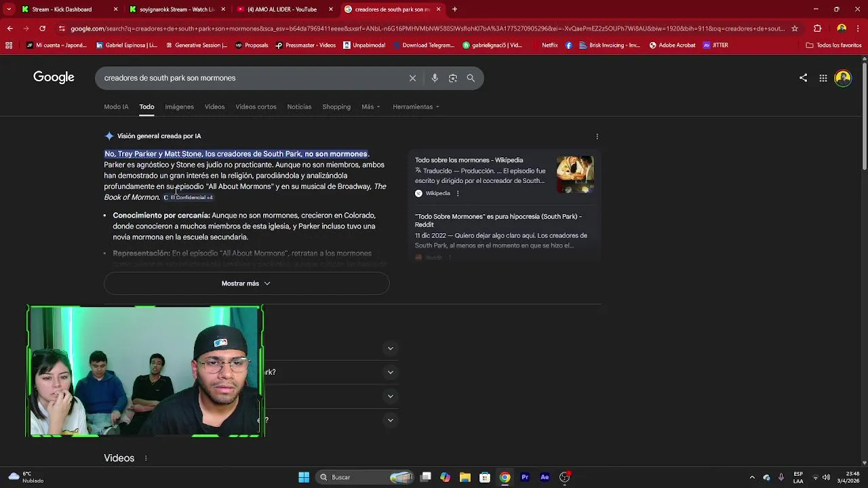Start voice search with the microphone icon
868x488 pixels.
(435, 78)
